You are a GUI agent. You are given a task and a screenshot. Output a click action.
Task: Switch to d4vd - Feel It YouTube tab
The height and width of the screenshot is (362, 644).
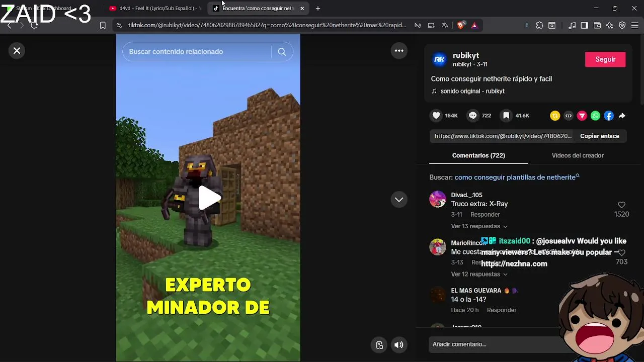tap(156, 9)
